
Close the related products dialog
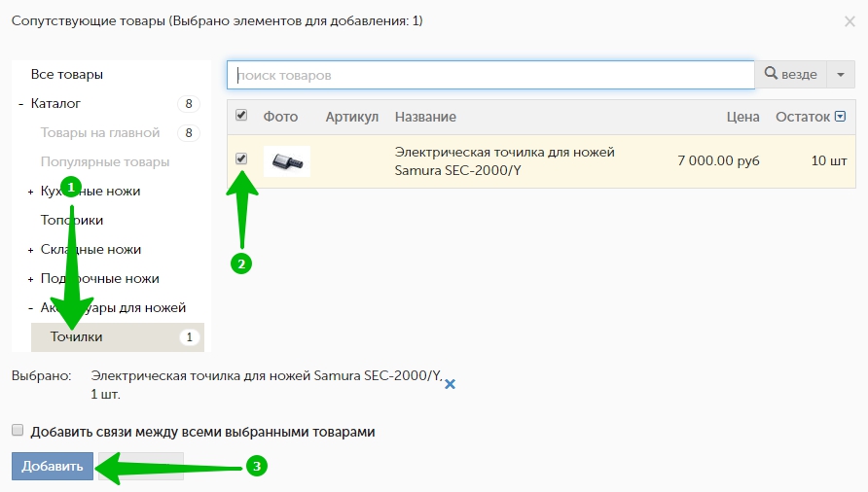850,20
